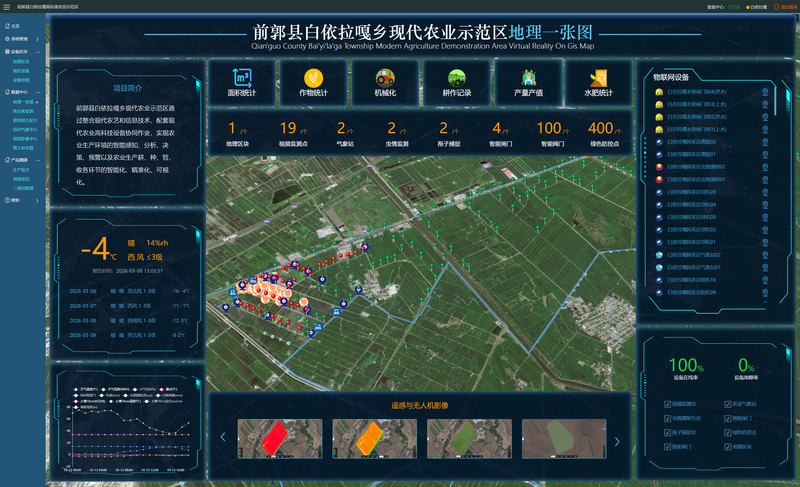Image resolution: width=800 pixels, height=487 pixels.
Task: Click the weather station 01 device icon
Action: pos(659,267)
